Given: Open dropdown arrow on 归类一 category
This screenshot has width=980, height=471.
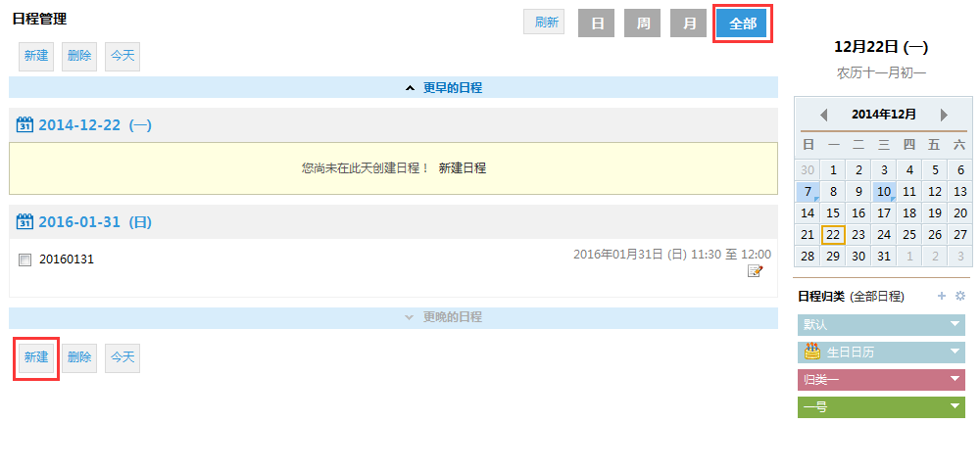Looking at the screenshot, I should [955, 380].
